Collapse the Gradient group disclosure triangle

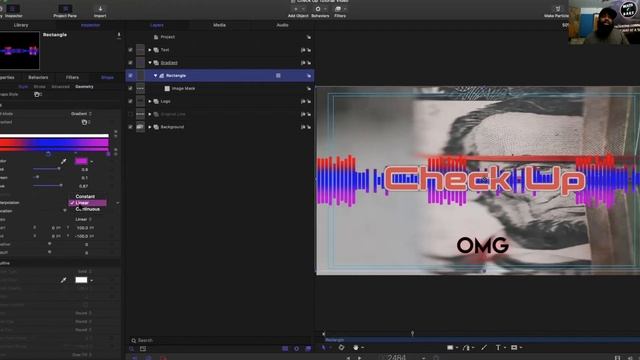click(150, 63)
